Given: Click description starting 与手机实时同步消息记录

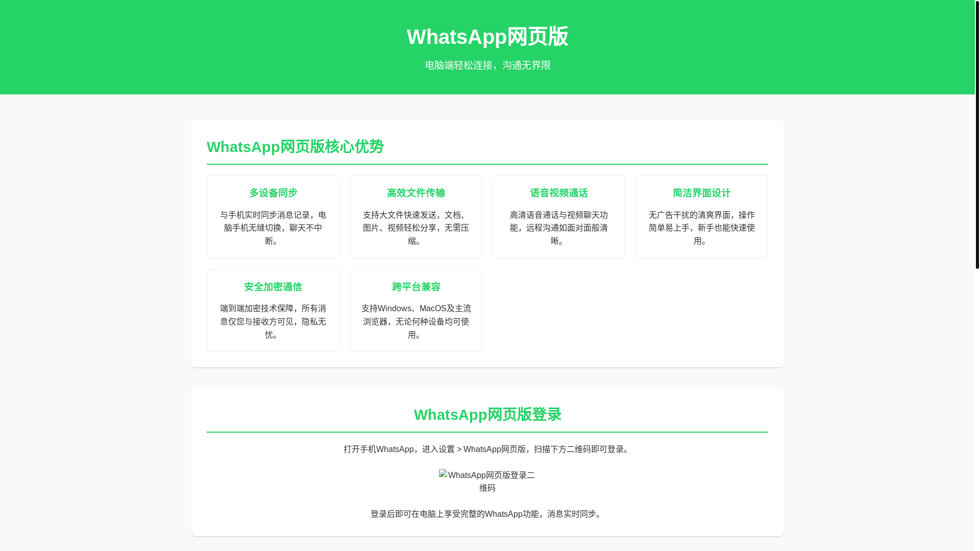Looking at the screenshot, I should (273, 228).
